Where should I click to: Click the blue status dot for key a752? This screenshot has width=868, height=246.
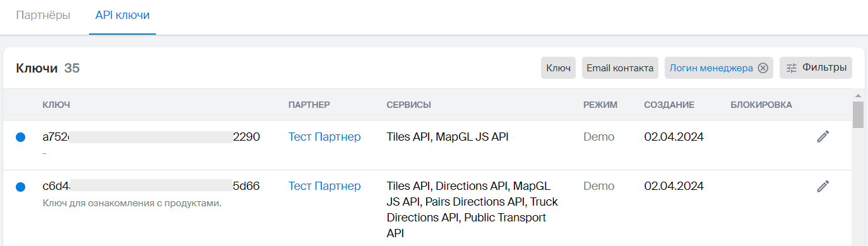[20, 137]
